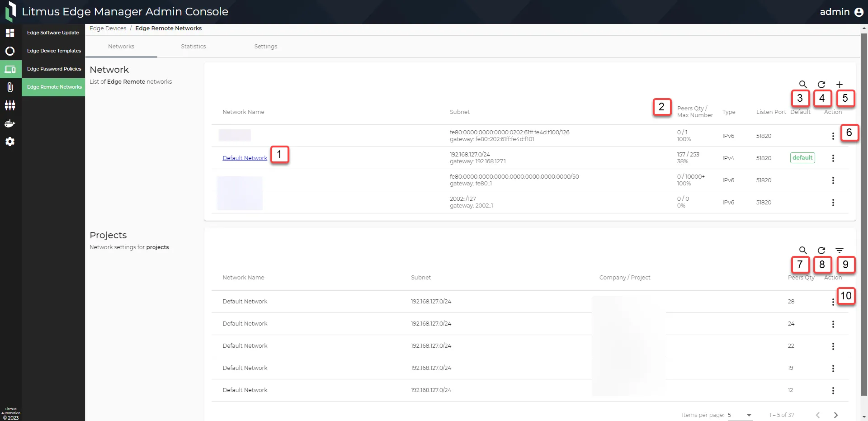This screenshot has width=868, height=421.
Task: Add a new network with plus icon
Action: [x=840, y=85]
